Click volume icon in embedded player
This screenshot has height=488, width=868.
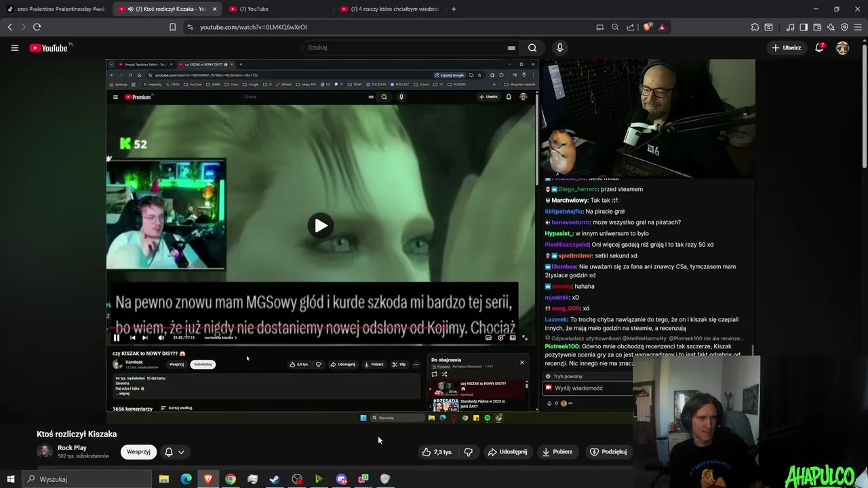tap(161, 338)
